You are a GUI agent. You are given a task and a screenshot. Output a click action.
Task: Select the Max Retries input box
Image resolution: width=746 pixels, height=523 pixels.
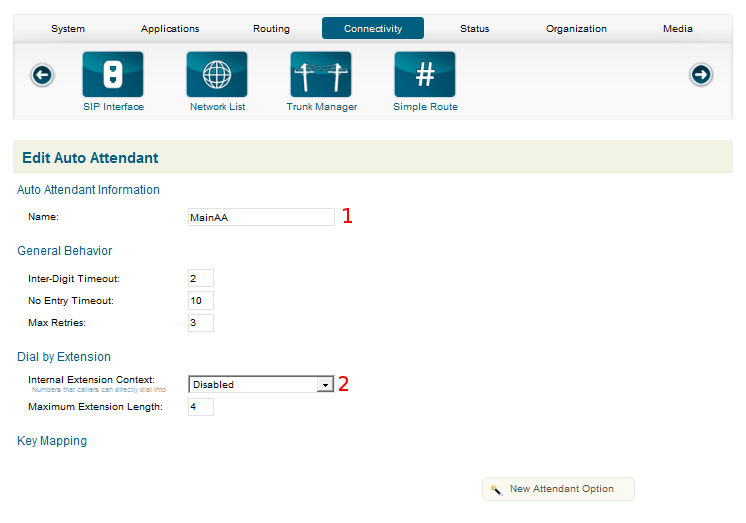click(200, 322)
